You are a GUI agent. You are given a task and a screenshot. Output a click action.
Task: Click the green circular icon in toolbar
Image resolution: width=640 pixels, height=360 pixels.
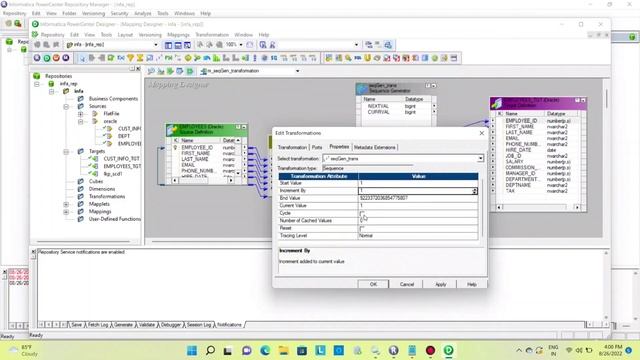click(47, 58)
